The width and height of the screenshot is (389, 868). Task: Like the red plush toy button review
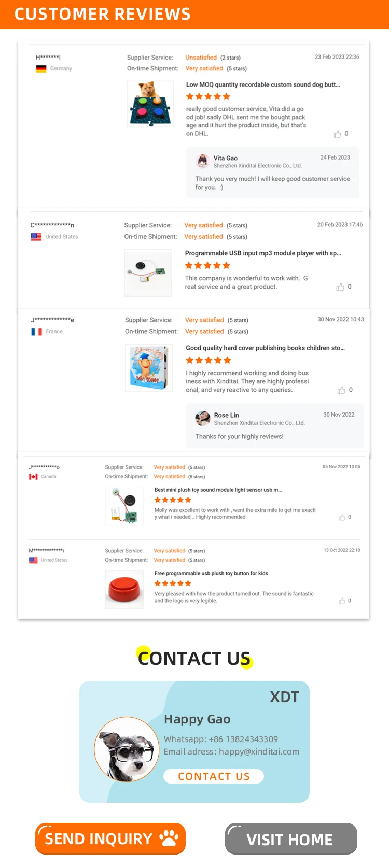click(x=342, y=601)
